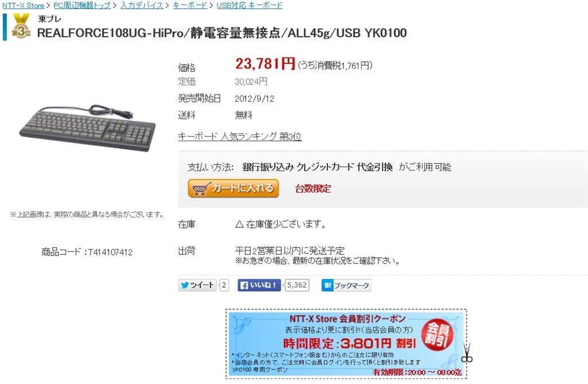This screenshot has width=588, height=384.
Task: Click the Twitter bird tweet button
Action: 198,285
